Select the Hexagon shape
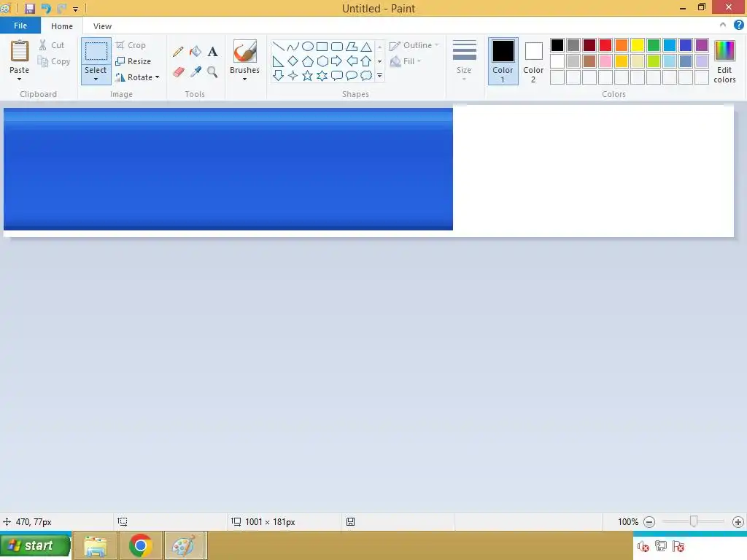The image size is (747, 560). pyautogui.click(x=322, y=61)
